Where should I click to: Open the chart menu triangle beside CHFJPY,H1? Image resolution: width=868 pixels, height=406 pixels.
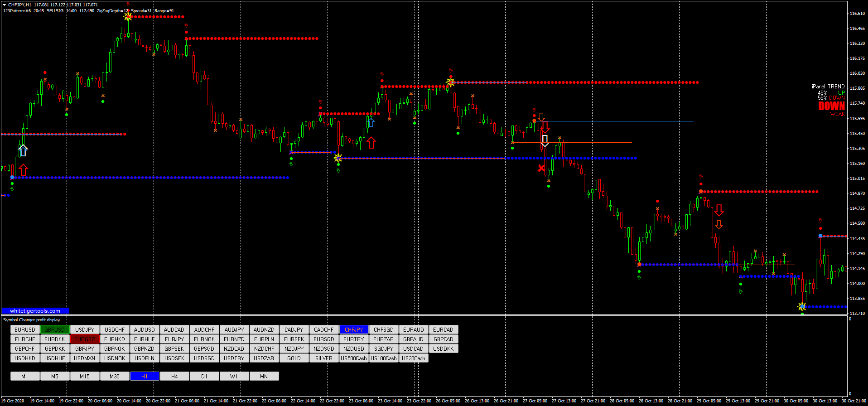5,5
